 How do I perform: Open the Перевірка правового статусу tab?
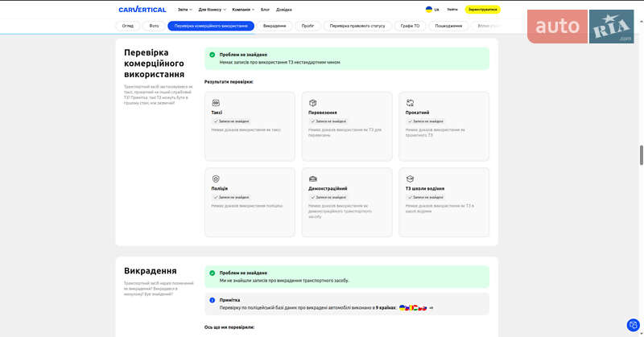coord(357,26)
